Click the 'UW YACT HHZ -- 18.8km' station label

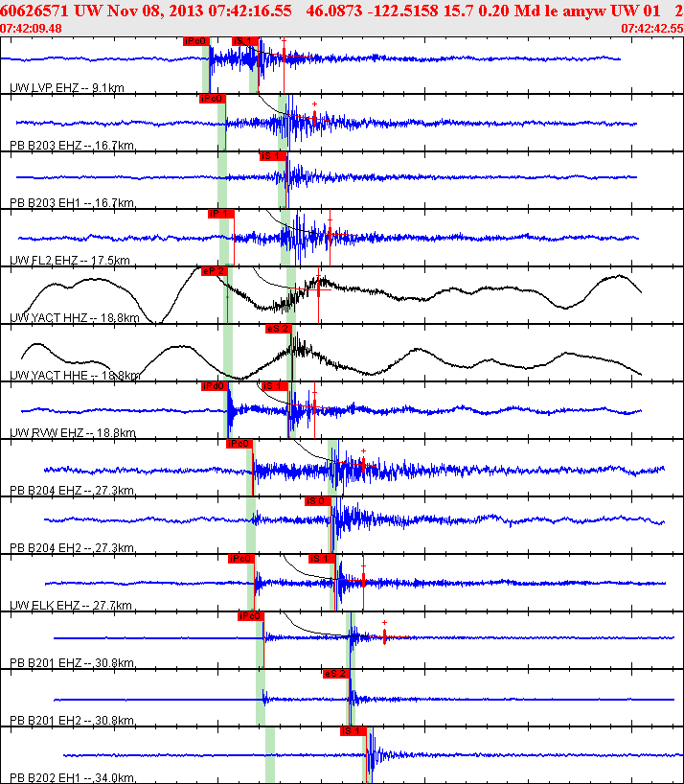75,318
